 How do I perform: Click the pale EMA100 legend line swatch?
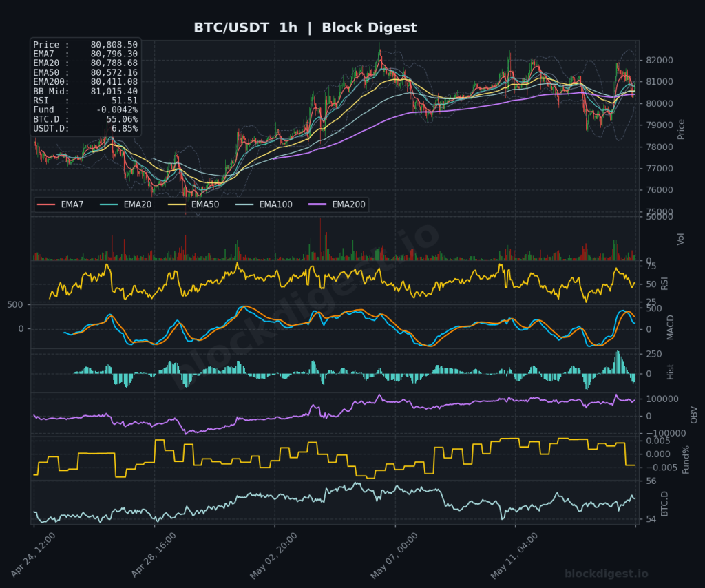244,204
